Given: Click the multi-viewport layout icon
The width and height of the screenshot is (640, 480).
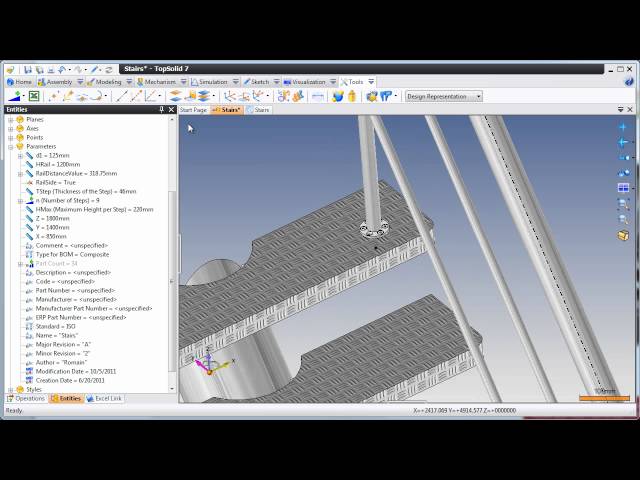Looking at the screenshot, I should tap(623, 188).
